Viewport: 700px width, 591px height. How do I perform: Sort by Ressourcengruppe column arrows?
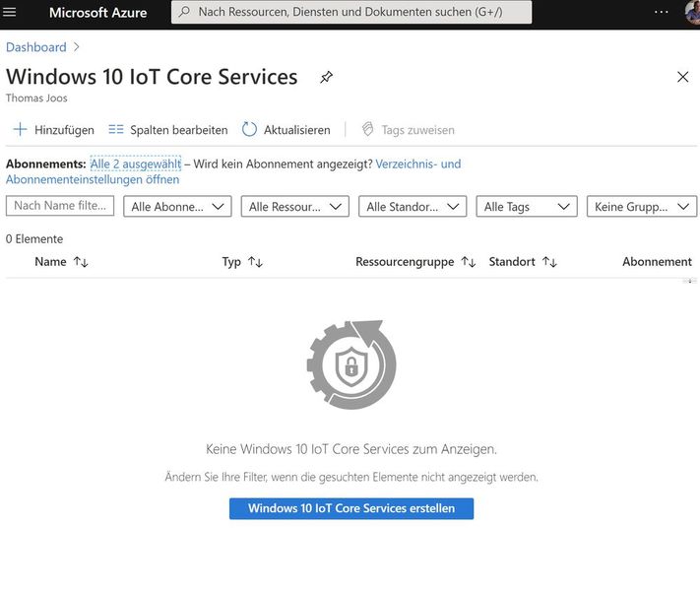pyautogui.click(x=469, y=262)
